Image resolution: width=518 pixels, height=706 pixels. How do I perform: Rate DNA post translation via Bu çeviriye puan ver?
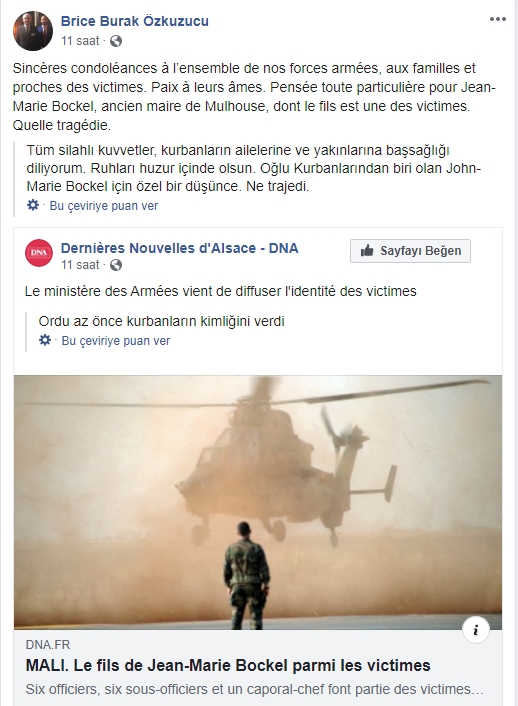(x=116, y=341)
